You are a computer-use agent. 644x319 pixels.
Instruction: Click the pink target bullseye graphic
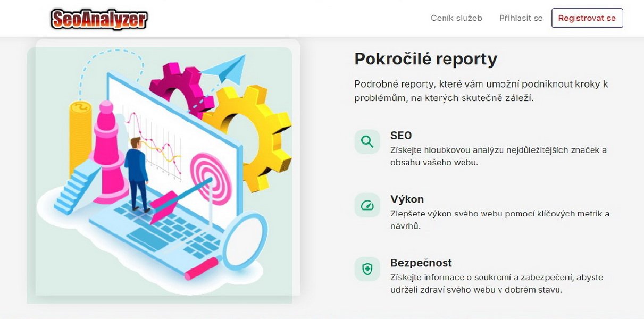pyautogui.click(x=212, y=179)
